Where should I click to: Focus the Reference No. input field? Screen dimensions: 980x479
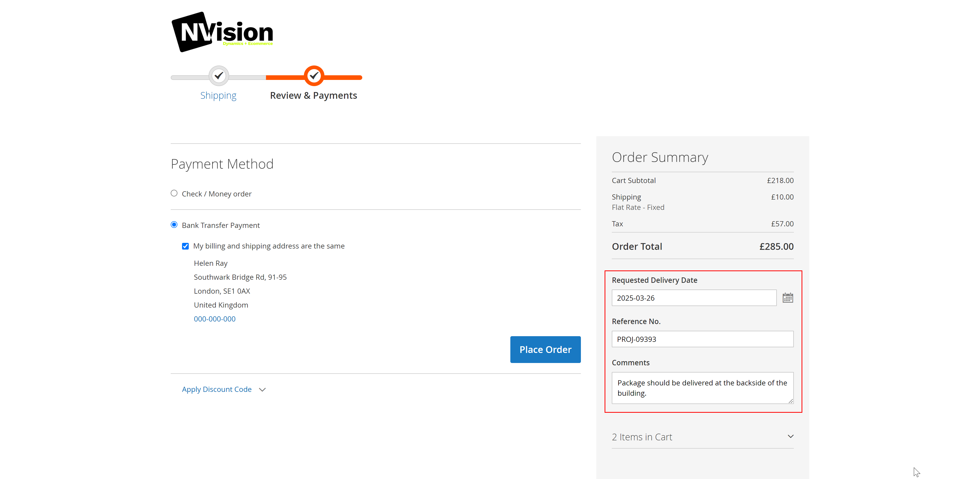click(702, 339)
